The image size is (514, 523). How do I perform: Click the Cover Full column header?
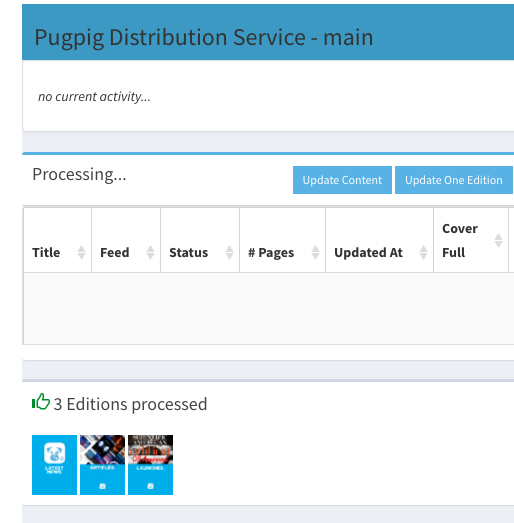coord(471,240)
